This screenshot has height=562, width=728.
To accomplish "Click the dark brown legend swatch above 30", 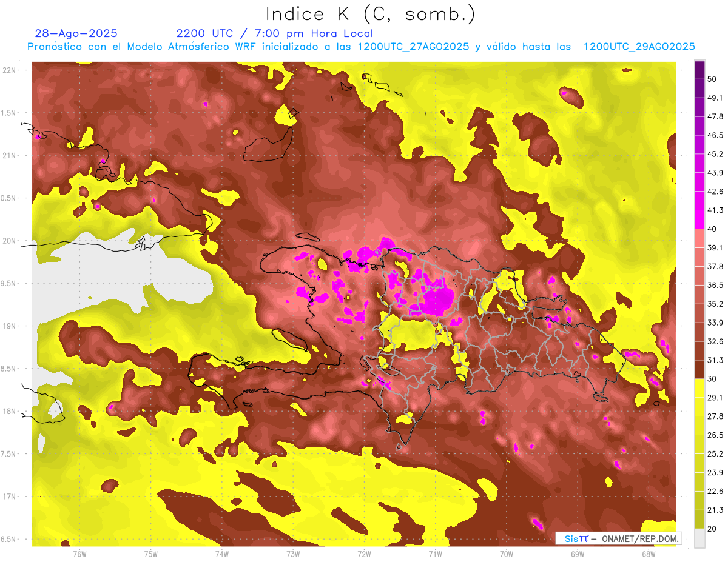I will click(x=699, y=369).
